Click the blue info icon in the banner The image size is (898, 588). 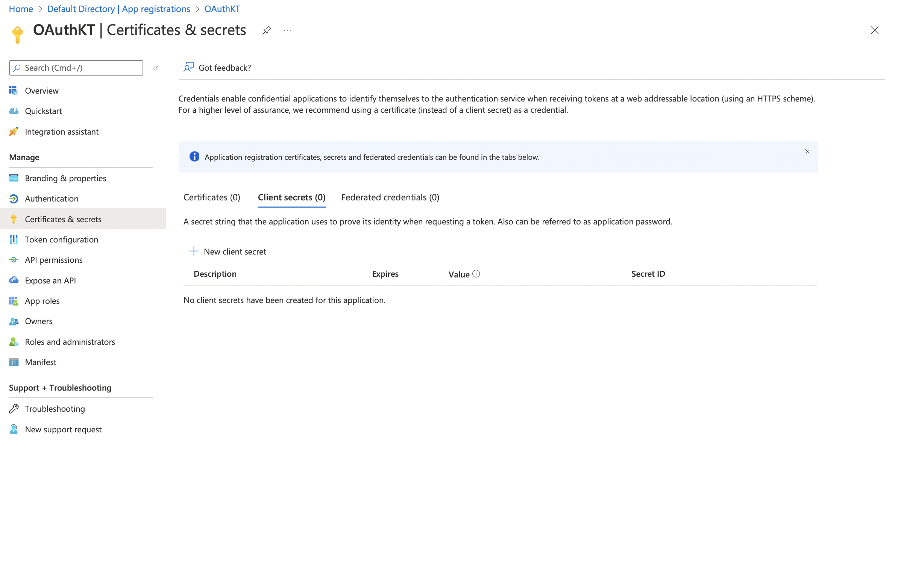pos(194,156)
